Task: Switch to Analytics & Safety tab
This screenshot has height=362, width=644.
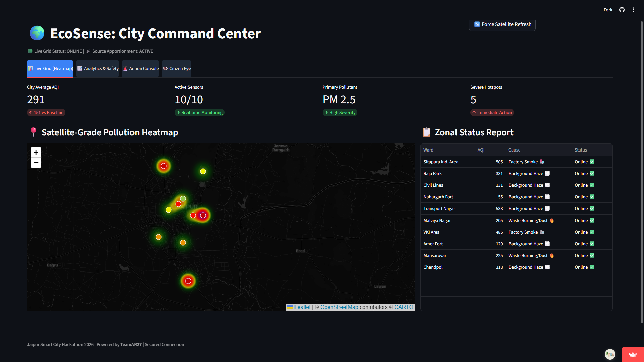Action: [98, 68]
